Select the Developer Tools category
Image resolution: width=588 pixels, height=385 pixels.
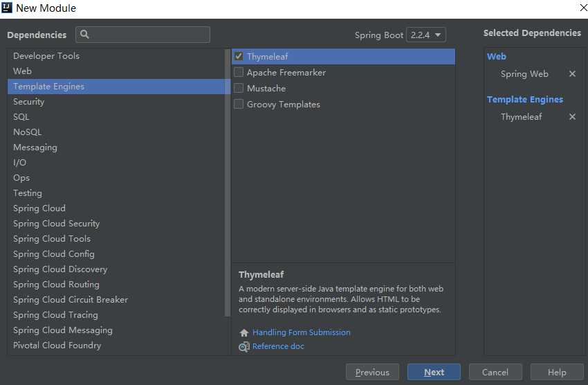coord(46,56)
